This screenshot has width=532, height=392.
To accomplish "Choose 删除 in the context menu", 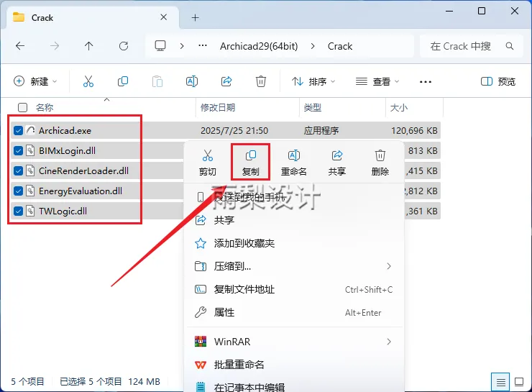I will click(380, 163).
